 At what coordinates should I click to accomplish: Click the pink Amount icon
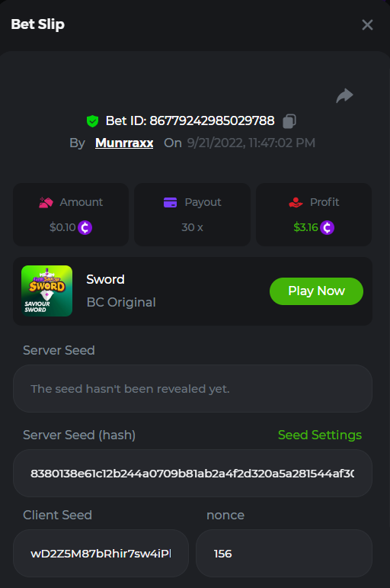coord(46,203)
